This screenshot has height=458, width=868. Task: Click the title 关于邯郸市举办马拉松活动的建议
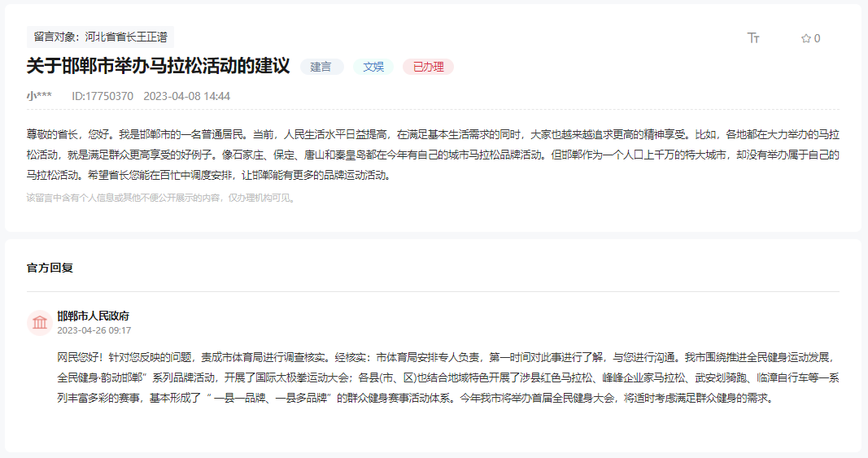(159, 66)
